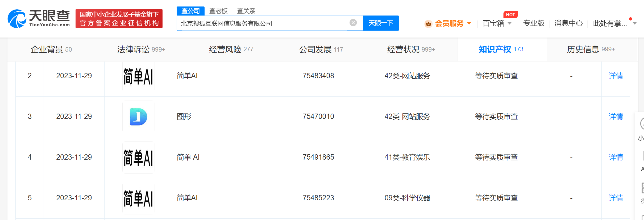Click registration number 75485223

318,198
